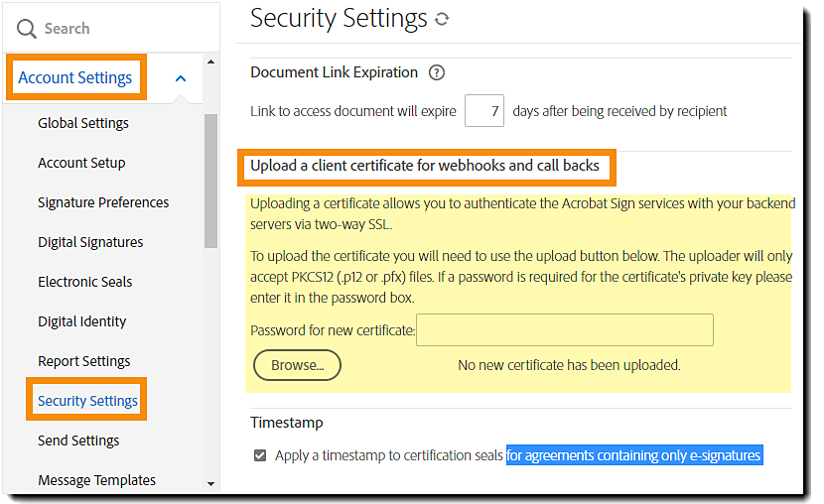Click 'days after being received by recipient' text
The width and height of the screenshot is (824, 504).
pyautogui.click(x=619, y=111)
